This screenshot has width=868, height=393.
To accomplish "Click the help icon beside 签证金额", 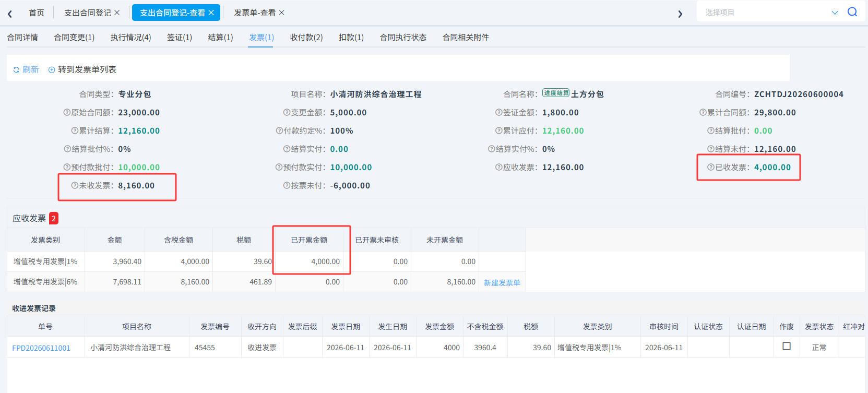I will pos(498,112).
